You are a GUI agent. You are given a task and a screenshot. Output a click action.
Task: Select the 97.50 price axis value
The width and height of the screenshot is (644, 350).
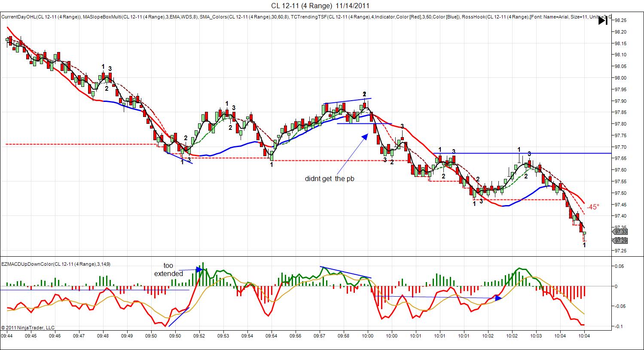620,193
